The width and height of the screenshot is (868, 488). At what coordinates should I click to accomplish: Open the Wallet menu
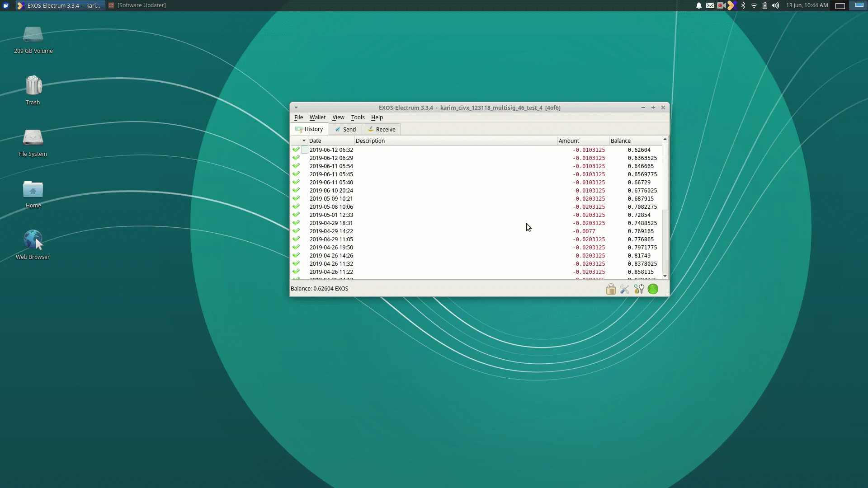coord(317,117)
